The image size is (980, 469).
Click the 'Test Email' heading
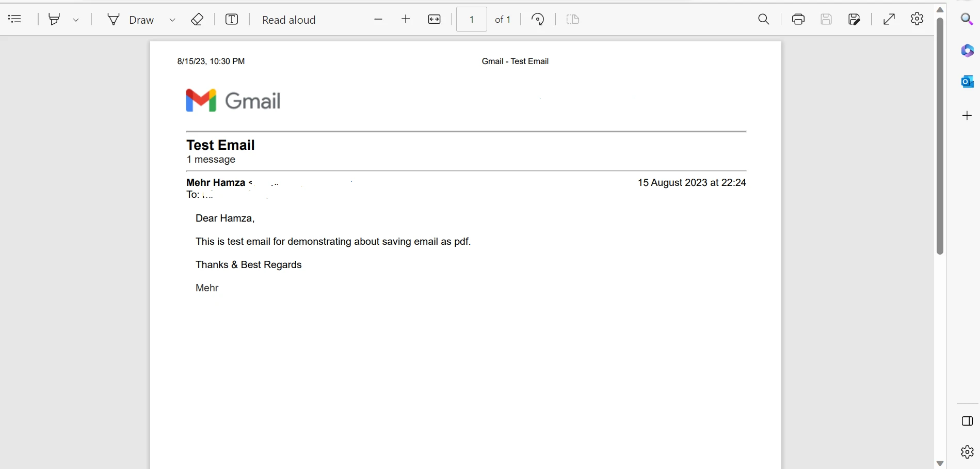[220, 145]
